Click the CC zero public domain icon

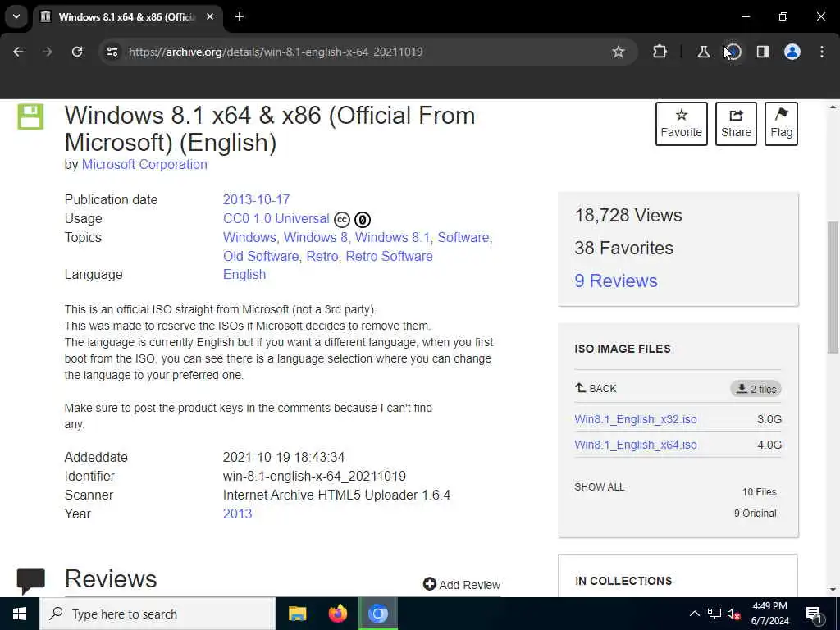(362, 220)
